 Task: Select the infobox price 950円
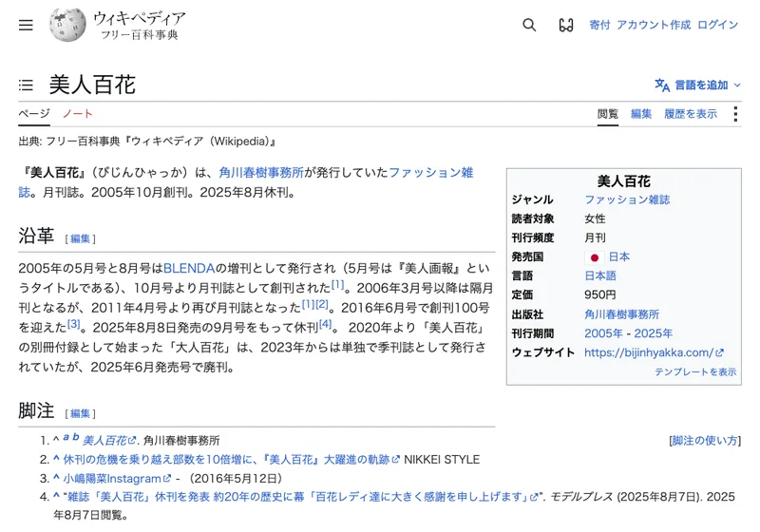pos(600,294)
